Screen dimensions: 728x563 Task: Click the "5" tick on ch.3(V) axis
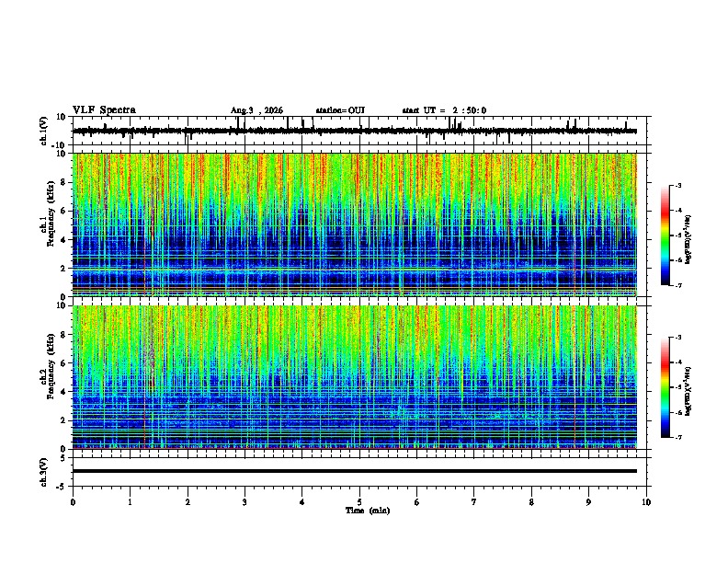point(63,458)
